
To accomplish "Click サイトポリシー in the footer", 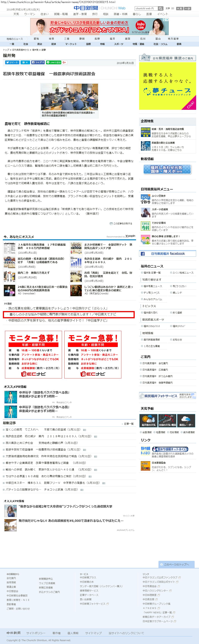I will tap(36, 633).
